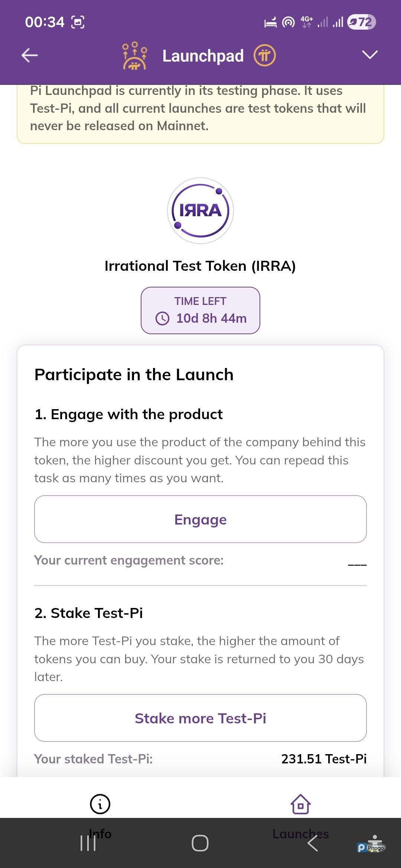Tap the Pi coin logo icon
The width and height of the screenshot is (401, 868).
(x=264, y=56)
